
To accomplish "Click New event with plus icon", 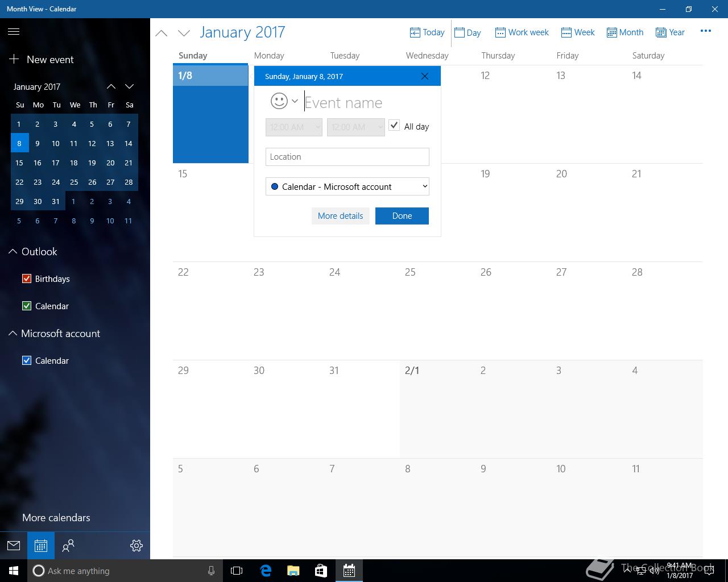I will click(42, 60).
